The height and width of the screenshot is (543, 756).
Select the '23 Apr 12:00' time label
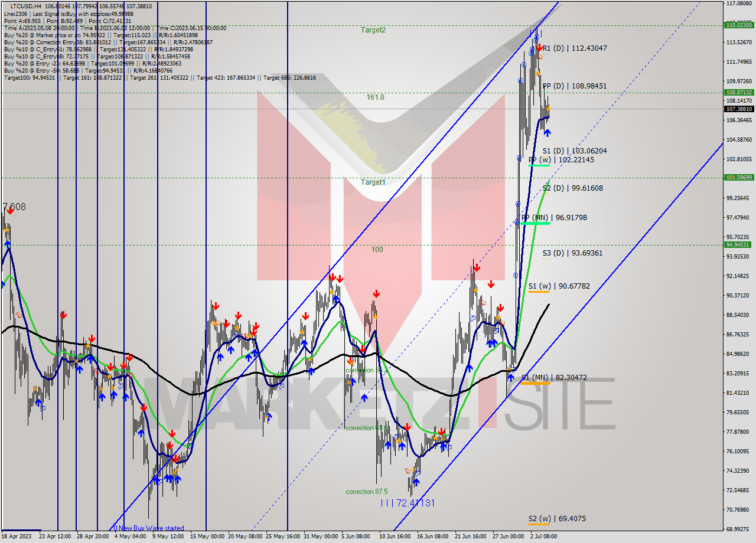point(55,537)
